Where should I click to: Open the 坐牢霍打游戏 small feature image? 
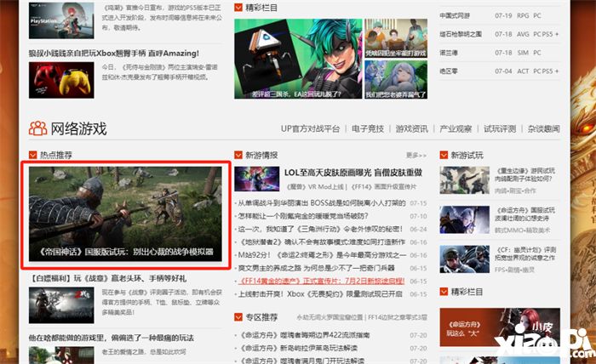tap(396, 38)
